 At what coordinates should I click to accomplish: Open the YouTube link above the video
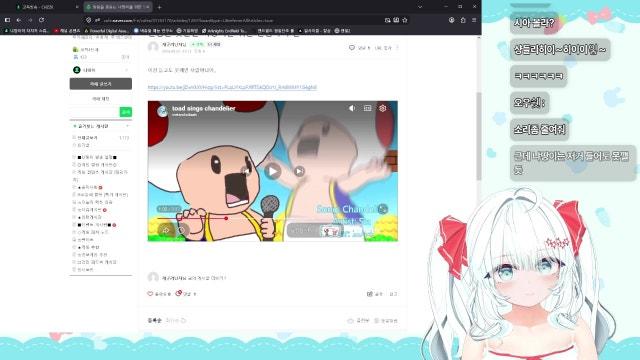coord(232,87)
